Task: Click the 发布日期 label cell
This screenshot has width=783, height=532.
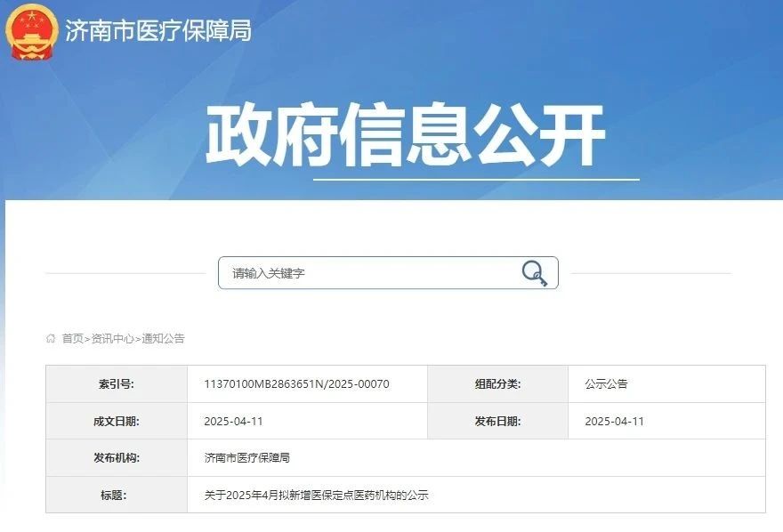Action: (x=497, y=421)
